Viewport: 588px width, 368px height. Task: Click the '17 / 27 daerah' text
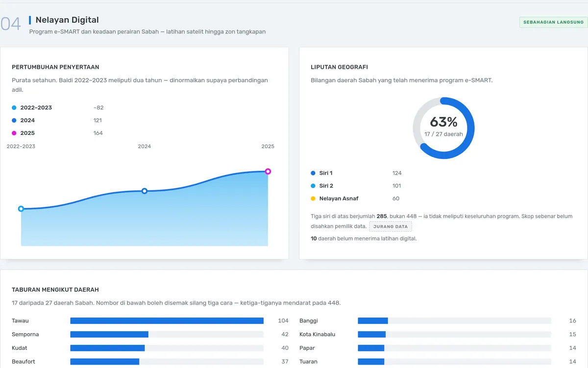coord(443,134)
